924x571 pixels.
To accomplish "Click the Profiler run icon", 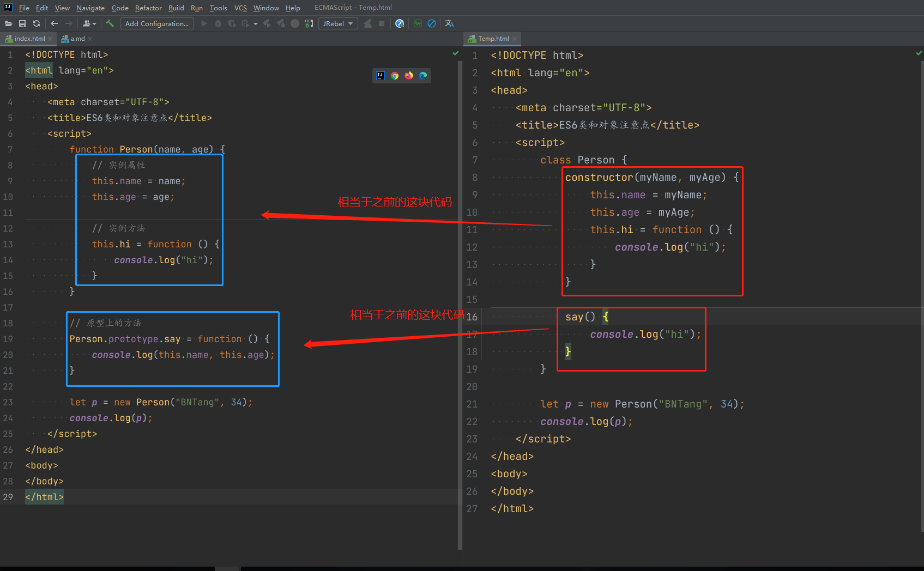I will tap(245, 23).
